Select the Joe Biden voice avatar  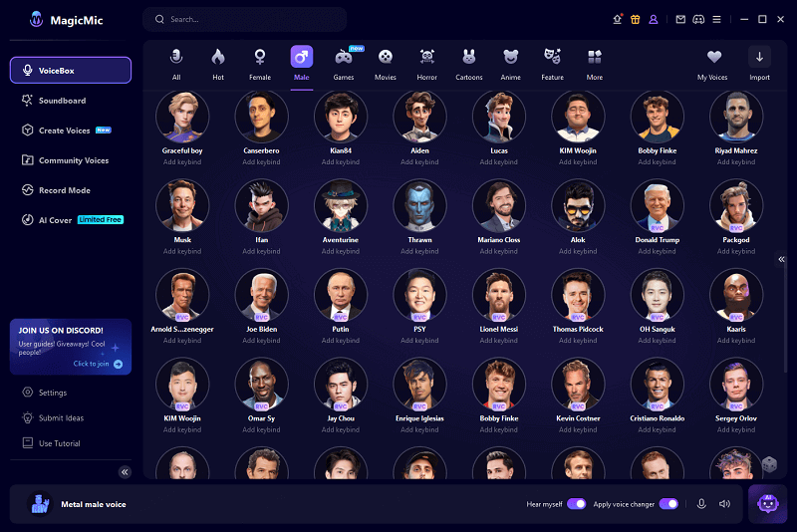click(261, 295)
